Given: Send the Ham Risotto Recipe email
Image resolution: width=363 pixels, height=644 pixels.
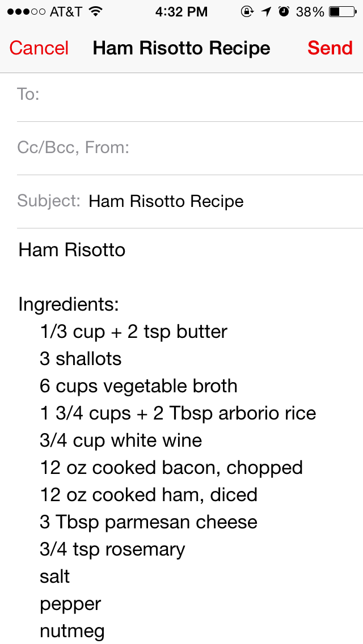Looking at the screenshot, I should (x=330, y=48).
